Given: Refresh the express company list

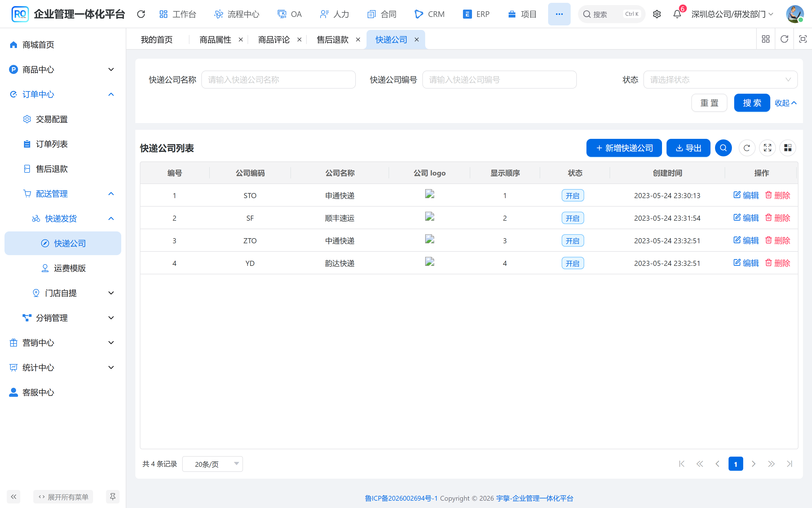Looking at the screenshot, I should coord(747,148).
